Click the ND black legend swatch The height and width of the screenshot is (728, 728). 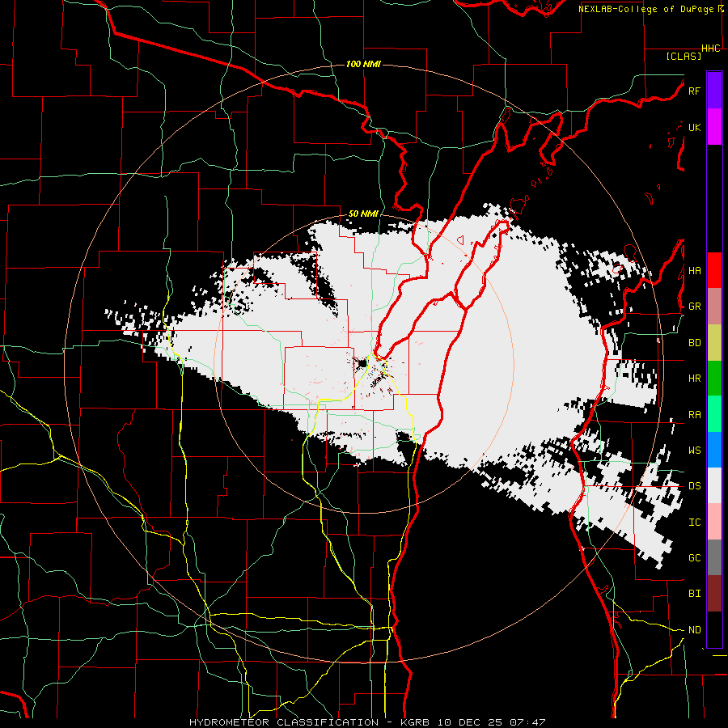714,629
